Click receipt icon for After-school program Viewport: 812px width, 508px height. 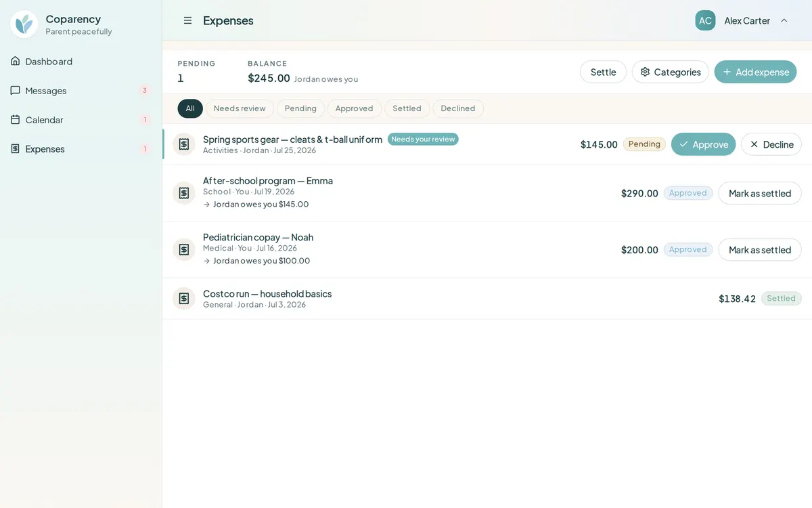pos(183,193)
